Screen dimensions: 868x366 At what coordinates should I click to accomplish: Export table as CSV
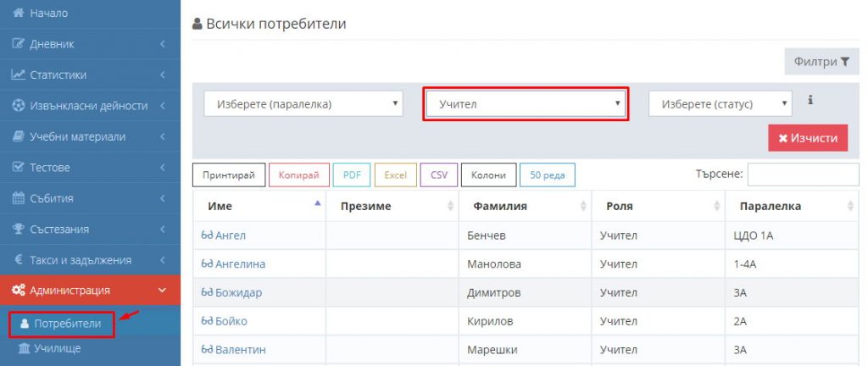(439, 175)
